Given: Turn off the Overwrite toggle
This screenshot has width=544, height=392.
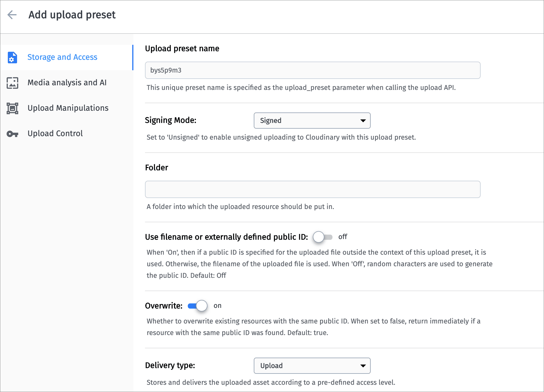Looking at the screenshot, I should (x=198, y=306).
